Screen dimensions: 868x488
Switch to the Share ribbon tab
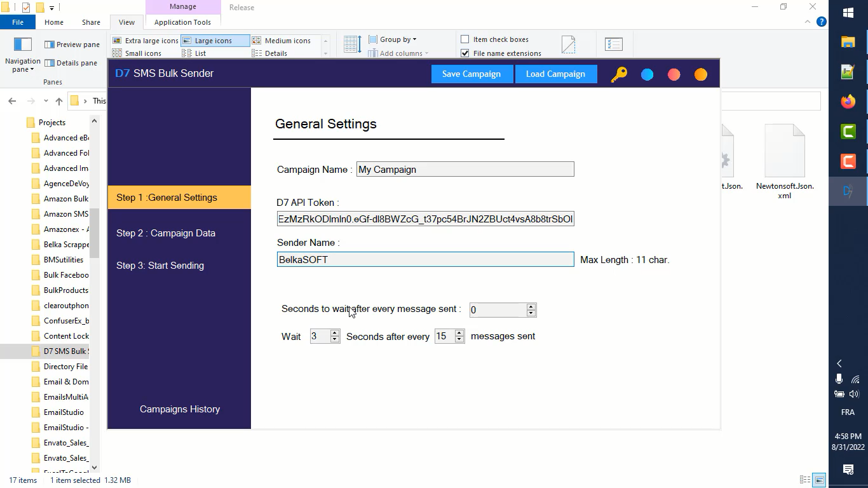(91, 22)
